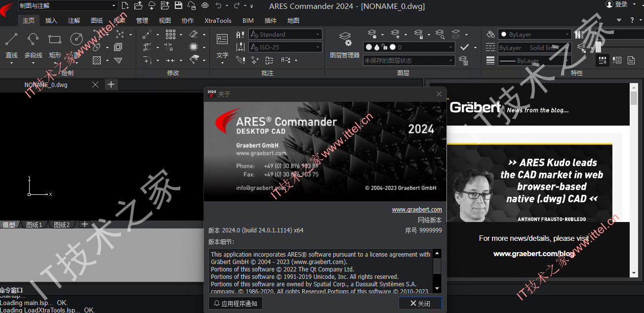Select the 直线 (Line) draw tool
Screen dimensions: 644x313
click(x=11, y=45)
